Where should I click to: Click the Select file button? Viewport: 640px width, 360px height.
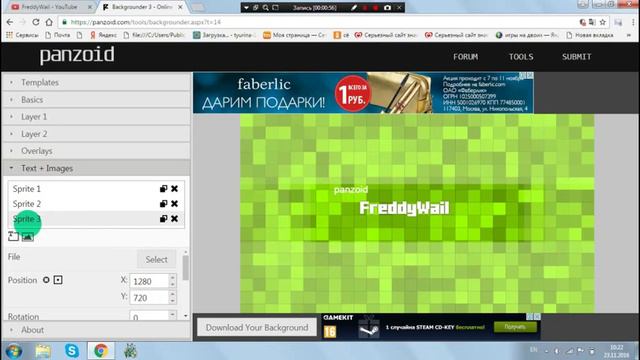(156, 259)
